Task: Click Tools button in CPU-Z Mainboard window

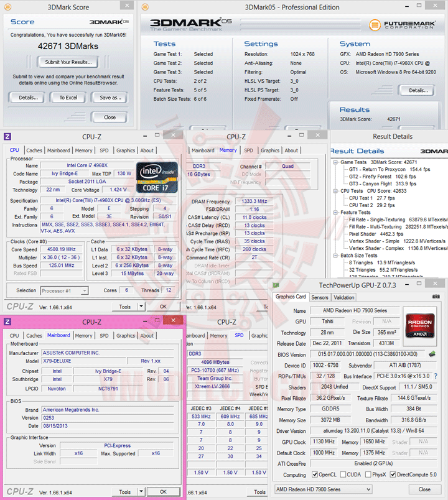Action: coord(125,492)
